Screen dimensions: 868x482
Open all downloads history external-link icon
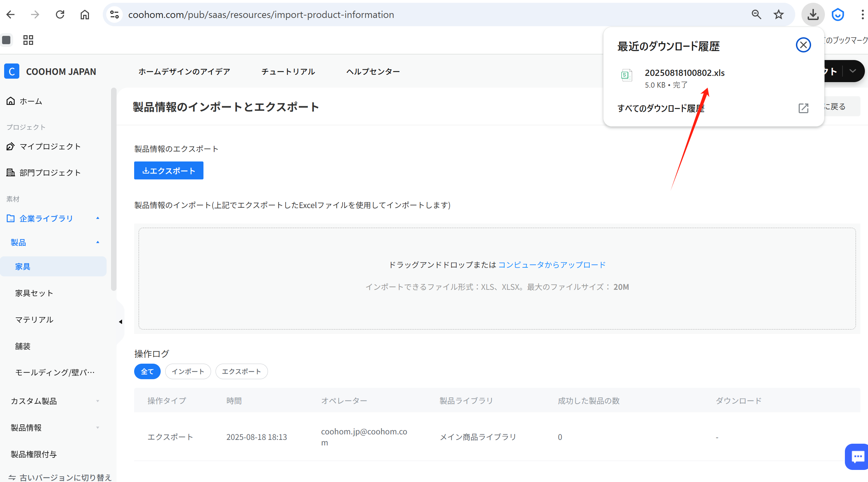point(803,108)
